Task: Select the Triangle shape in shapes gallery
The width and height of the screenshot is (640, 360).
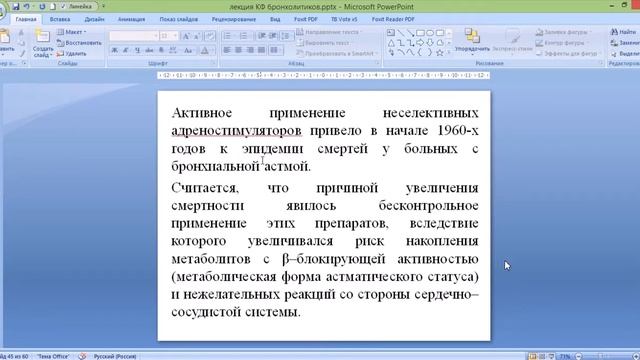Action: (x=391, y=42)
